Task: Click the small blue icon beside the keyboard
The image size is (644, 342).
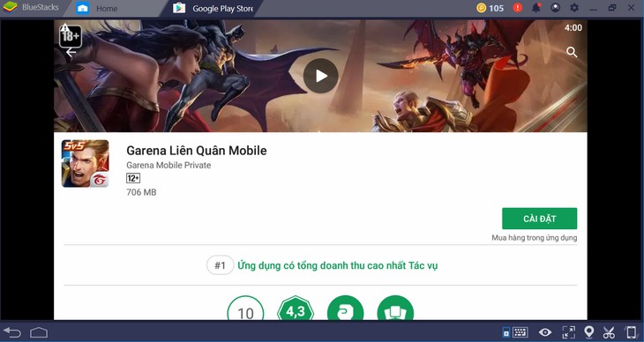Action: pyautogui.click(x=506, y=332)
